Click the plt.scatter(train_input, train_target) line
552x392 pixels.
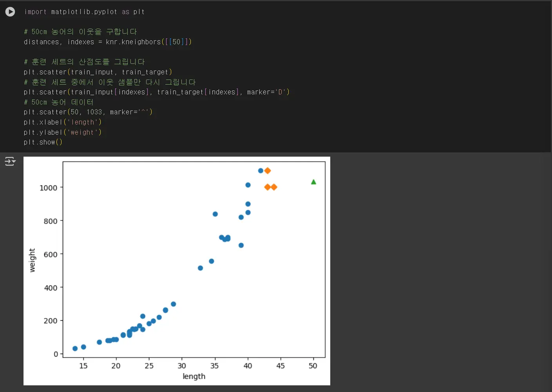[x=98, y=72]
